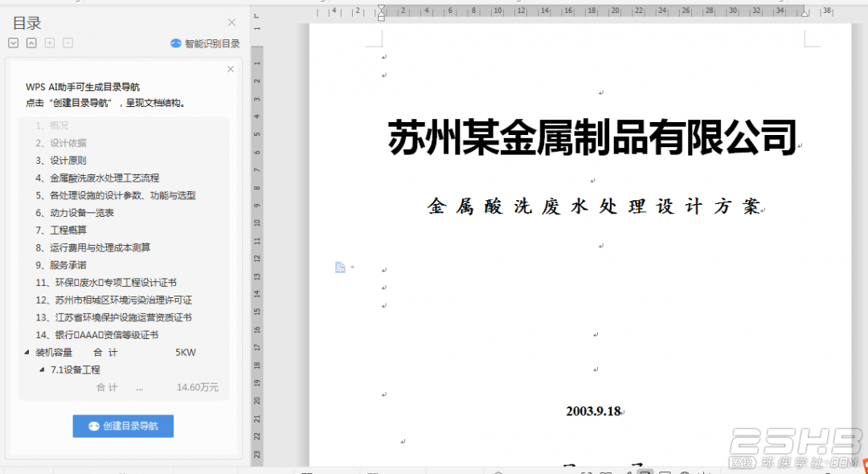Go to 14、银行AAA资信等级证书
This screenshot has width=868, height=474.
(97, 335)
